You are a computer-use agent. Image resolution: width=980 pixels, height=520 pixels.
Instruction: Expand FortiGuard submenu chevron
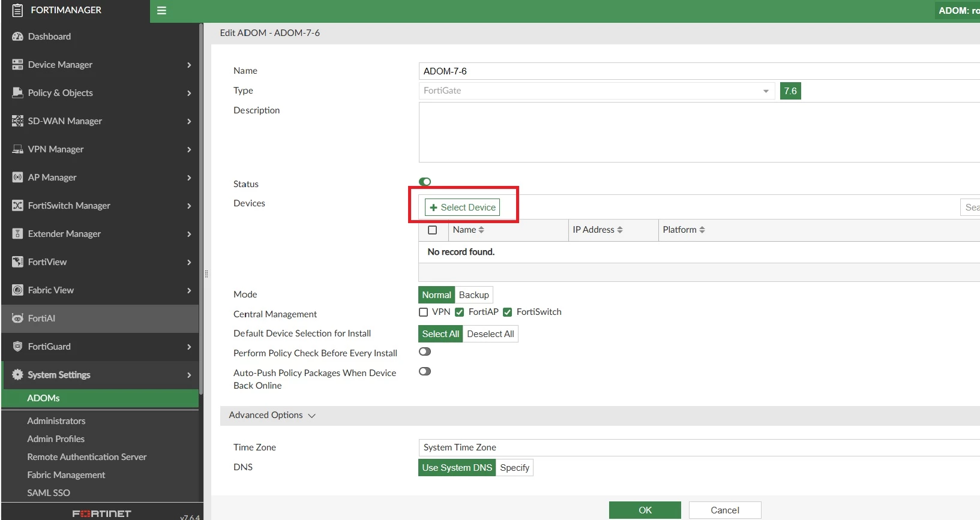[189, 347]
